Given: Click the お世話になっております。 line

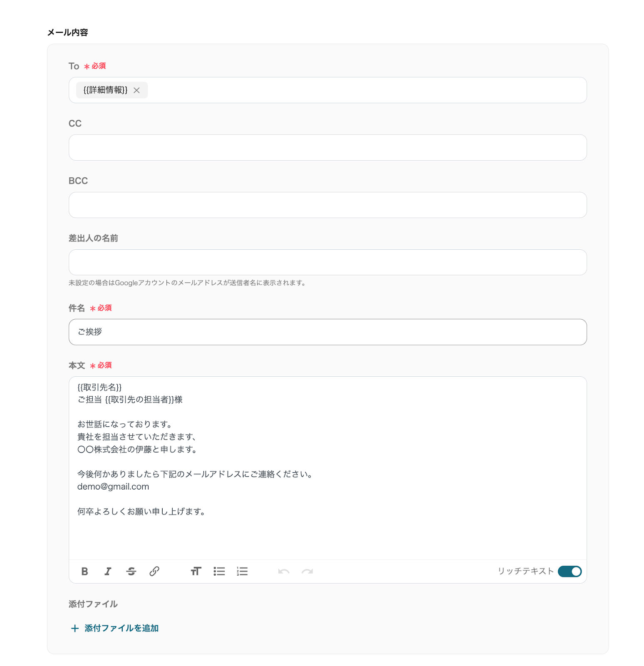Looking at the screenshot, I should 125,424.
